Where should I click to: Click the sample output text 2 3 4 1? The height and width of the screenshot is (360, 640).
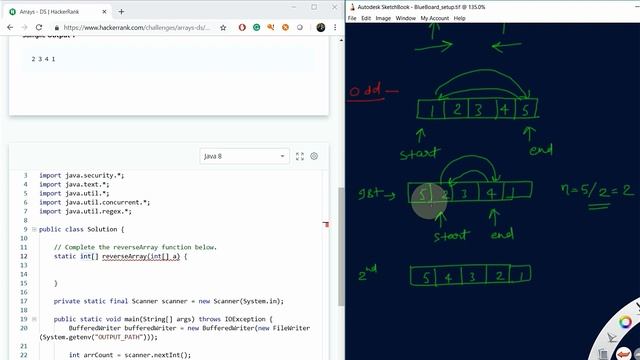tap(43, 59)
